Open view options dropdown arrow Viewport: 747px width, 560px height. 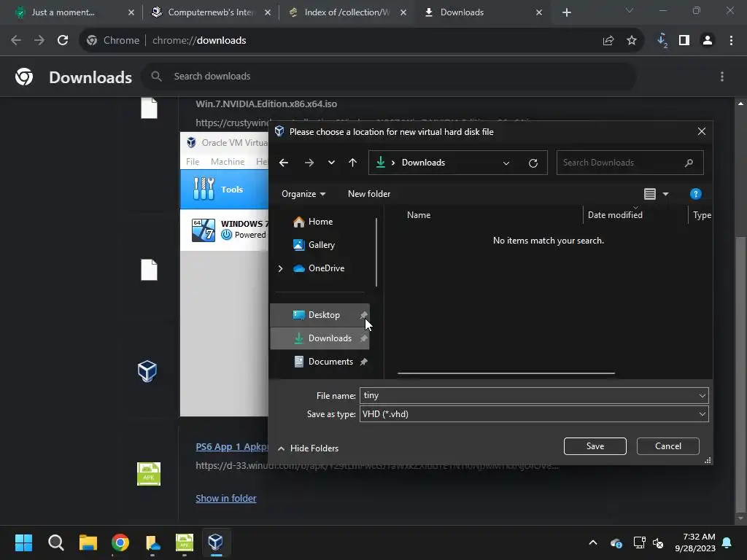coord(665,194)
